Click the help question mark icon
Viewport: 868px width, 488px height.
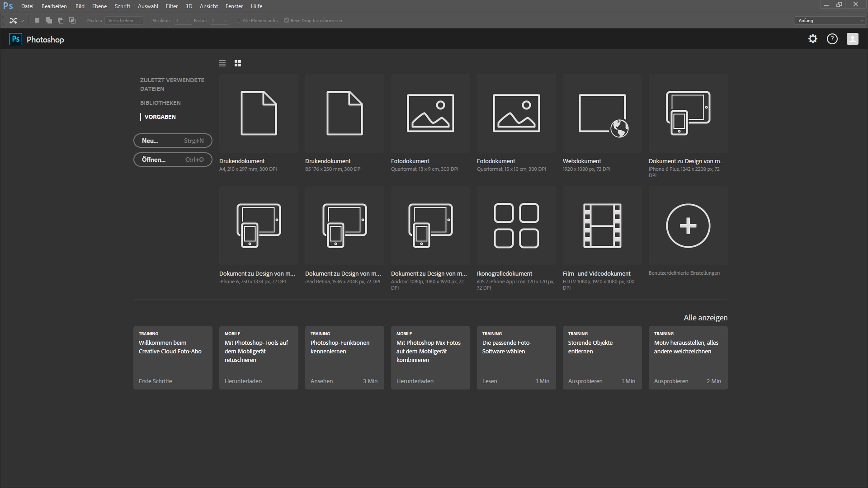click(832, 39)
